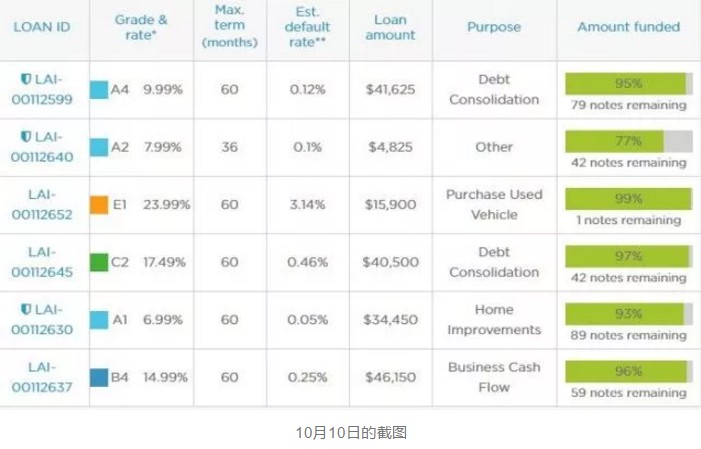The width and height of the screenshot is (701, 449).
Task: Click shield icon beside LAI-00112599
Action: tap(26, 78)
